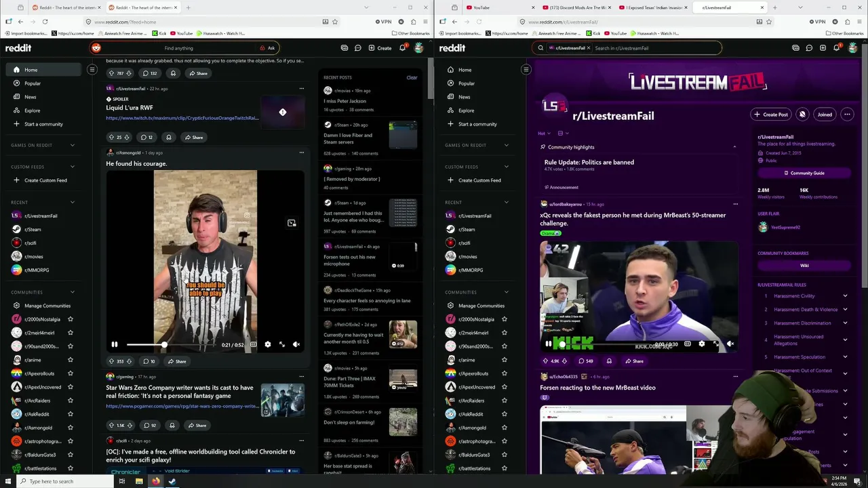This screenshot has width=868, height=488.
Task: Click Reddit logo in left window
Action: [18, 48]
